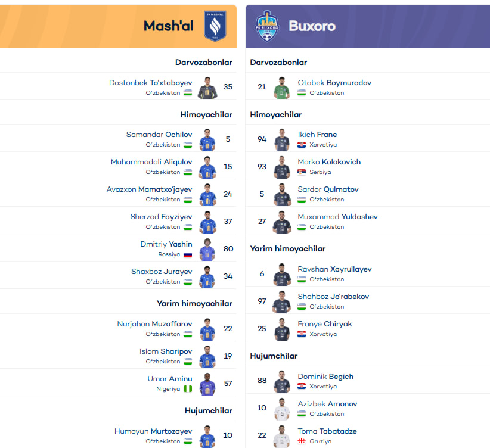The image size is (490, 448).
Task: Click the Mash'al team name heading
Action: pyautogui.click(x=168, y=26)
